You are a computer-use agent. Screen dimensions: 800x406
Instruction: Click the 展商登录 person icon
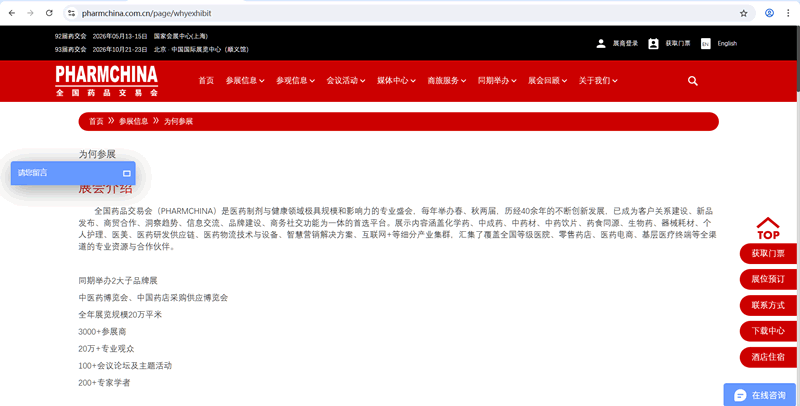[x=601, y=44]
